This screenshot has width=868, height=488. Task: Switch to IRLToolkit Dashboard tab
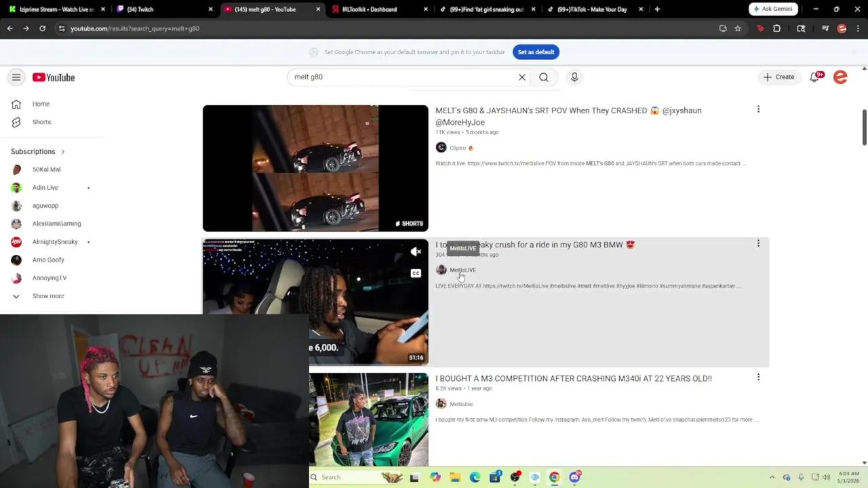click(x=380, y=9)
